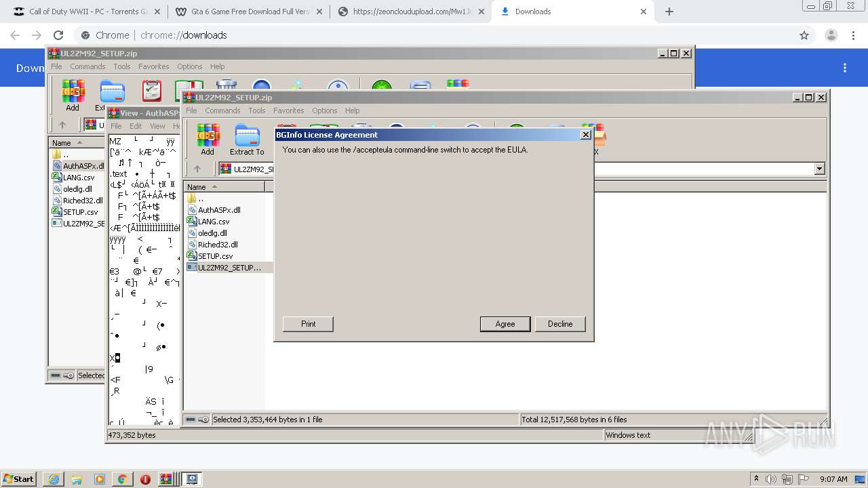The height and width of the screenshot is (488, 868).
Task: Expand the front WinRAR address bar dropdown
Action: pos(819,169)
